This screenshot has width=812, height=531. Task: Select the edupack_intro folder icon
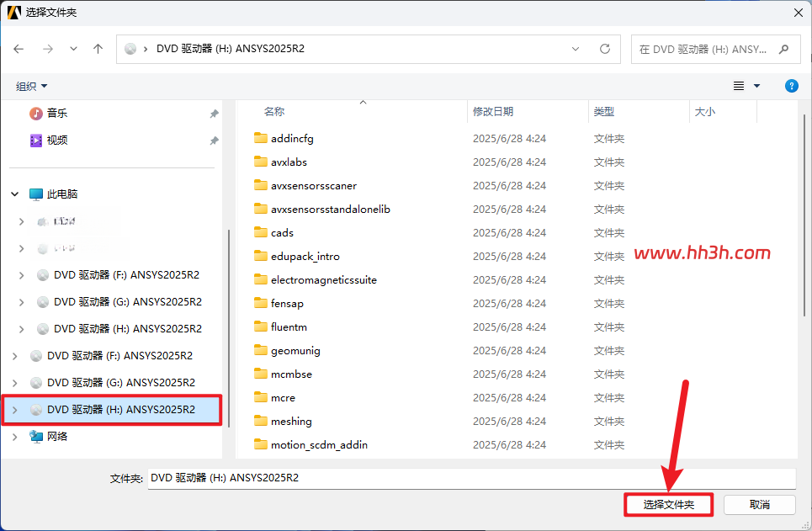261,256
